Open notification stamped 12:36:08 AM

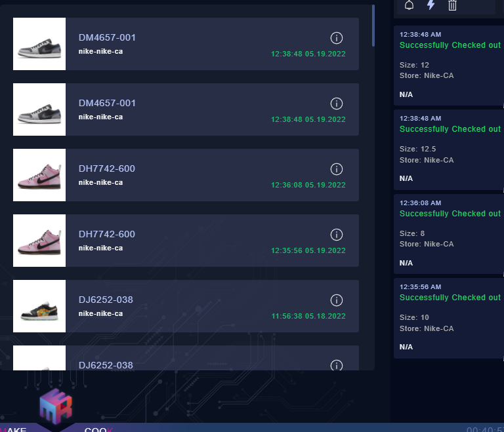tap(449, 234)
